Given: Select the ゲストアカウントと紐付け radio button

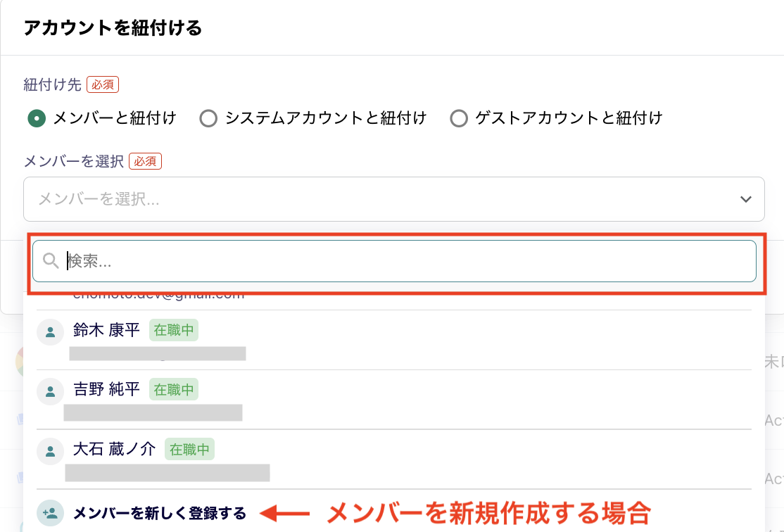Looking at the screenshot, I should pyautogui.click(x=459, y=118).
